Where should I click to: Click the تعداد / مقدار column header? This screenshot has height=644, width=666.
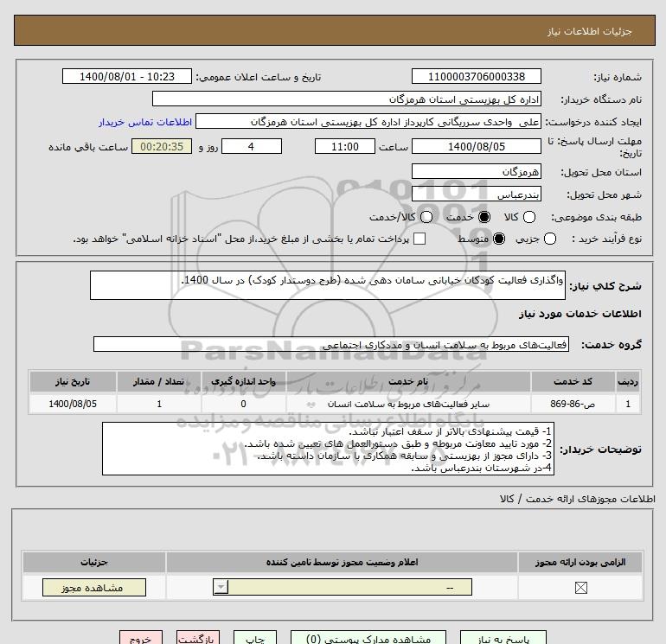159,381
